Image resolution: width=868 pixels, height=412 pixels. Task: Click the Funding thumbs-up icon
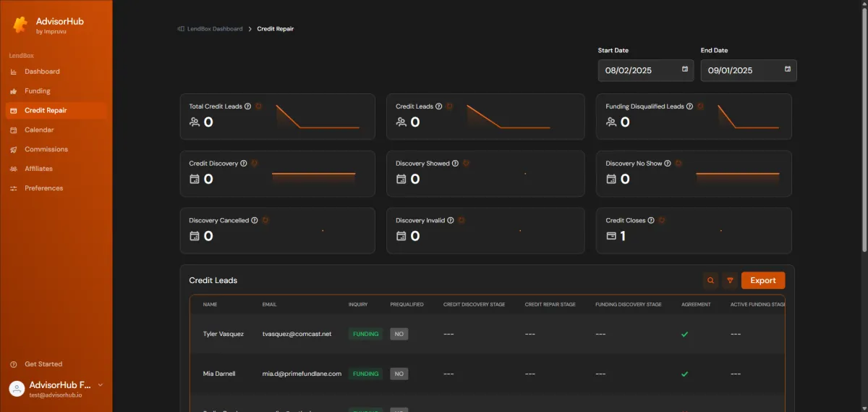click(14, 91)
